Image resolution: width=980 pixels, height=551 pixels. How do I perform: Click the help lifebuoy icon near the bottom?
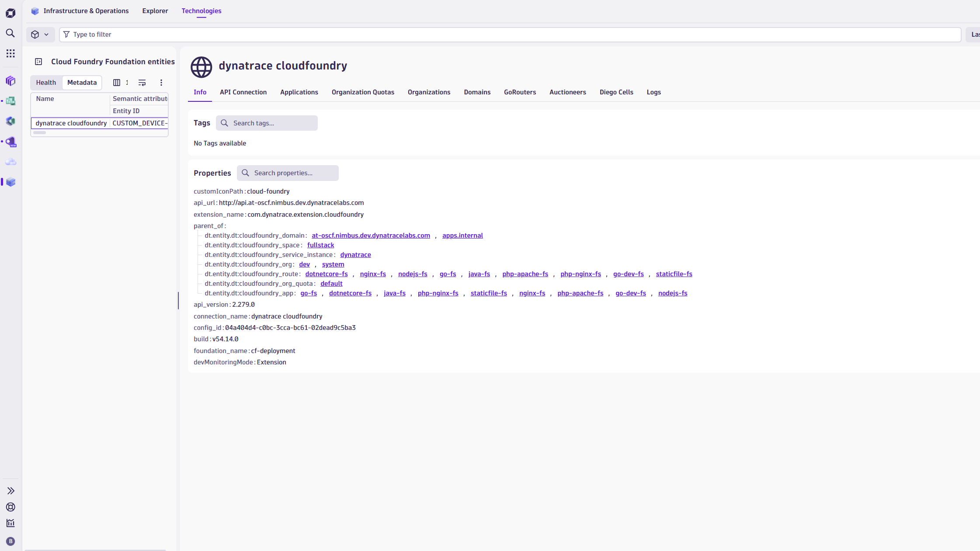10,507
